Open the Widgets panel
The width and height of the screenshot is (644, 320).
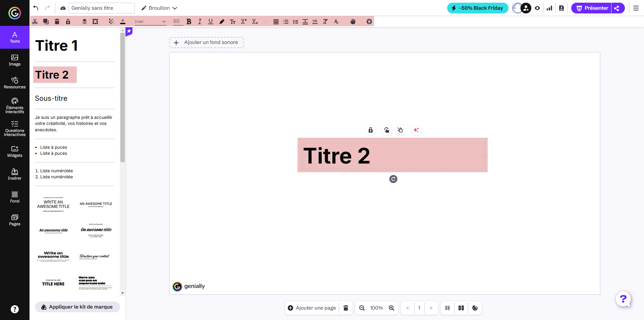[x=14, y=152]
